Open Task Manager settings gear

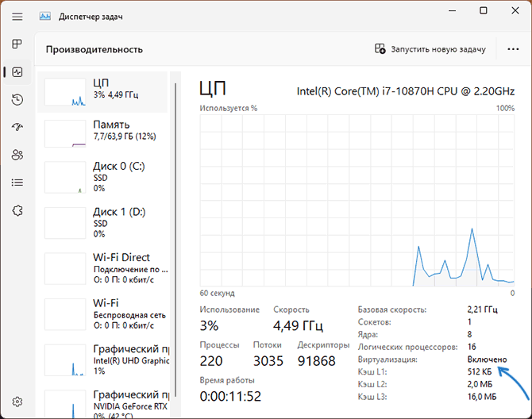pos(17,402)
